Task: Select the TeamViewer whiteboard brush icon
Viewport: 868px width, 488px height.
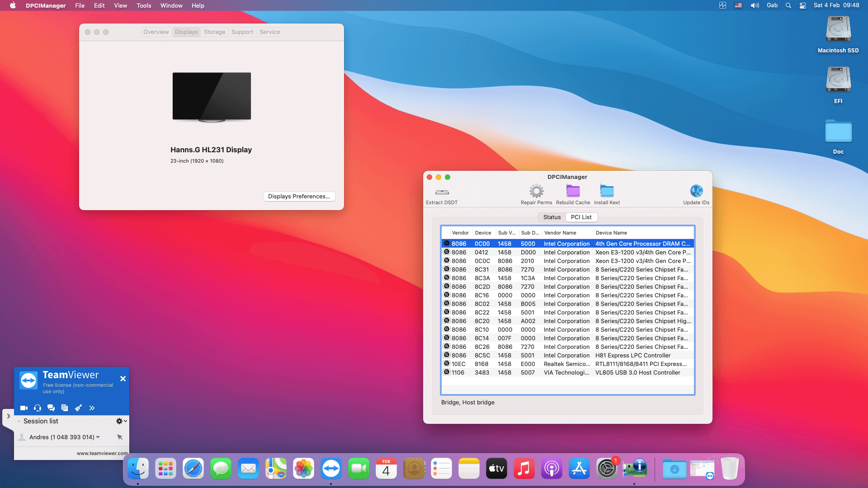Action: [78, 408]
